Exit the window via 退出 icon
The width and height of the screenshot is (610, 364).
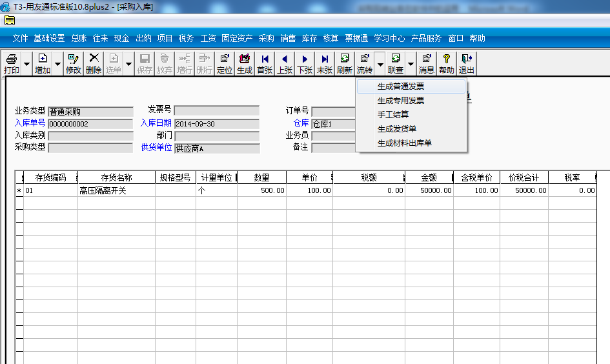pos(467,63)
